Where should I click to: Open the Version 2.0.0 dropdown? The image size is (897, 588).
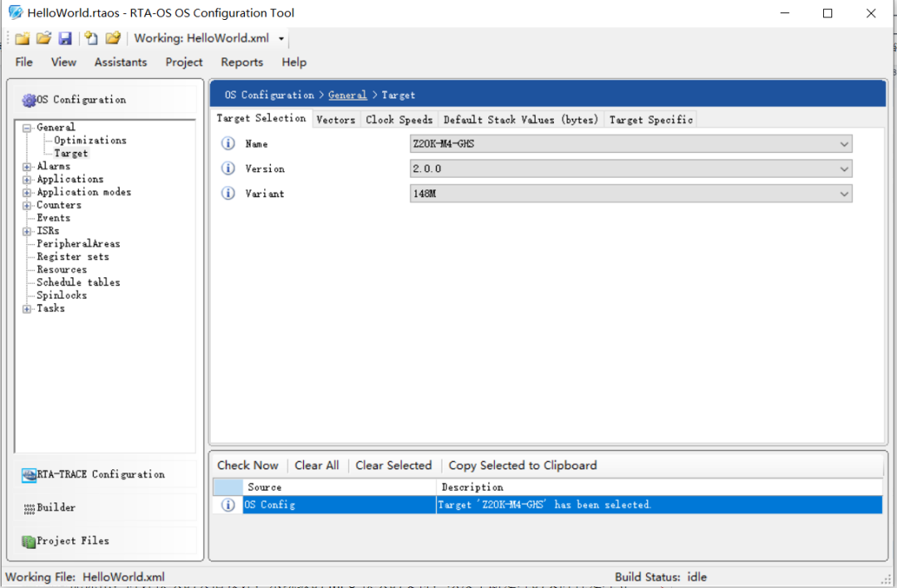pos(631,169)
